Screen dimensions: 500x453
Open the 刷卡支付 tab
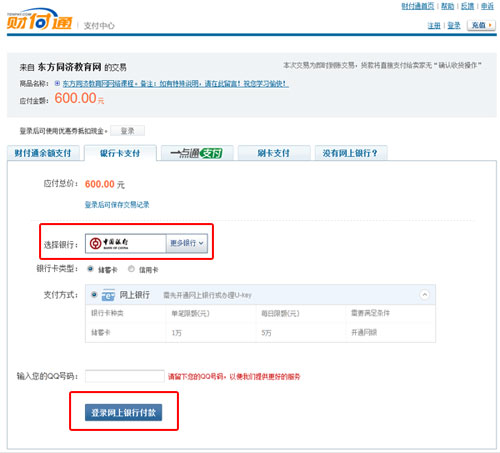tap(274, 153)
